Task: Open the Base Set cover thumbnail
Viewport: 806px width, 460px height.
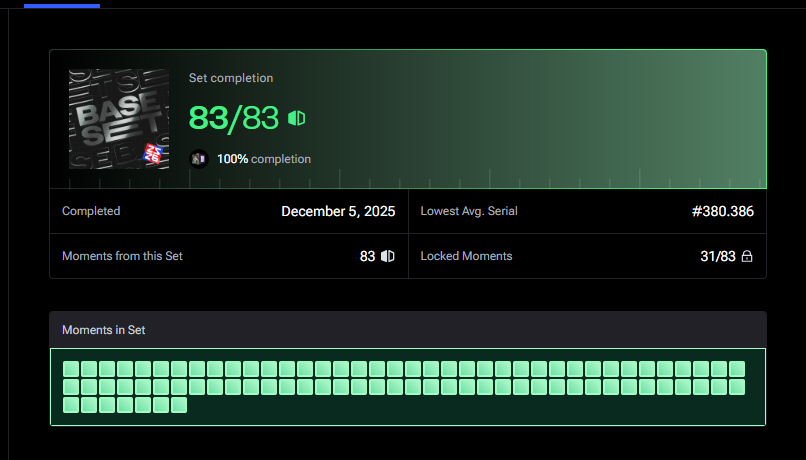Action: 119,119
